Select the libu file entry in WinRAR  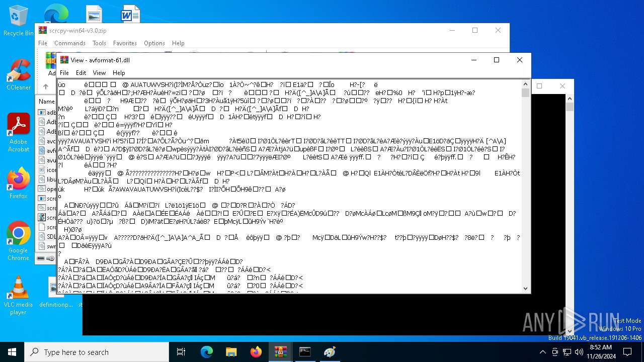[47, 179]
